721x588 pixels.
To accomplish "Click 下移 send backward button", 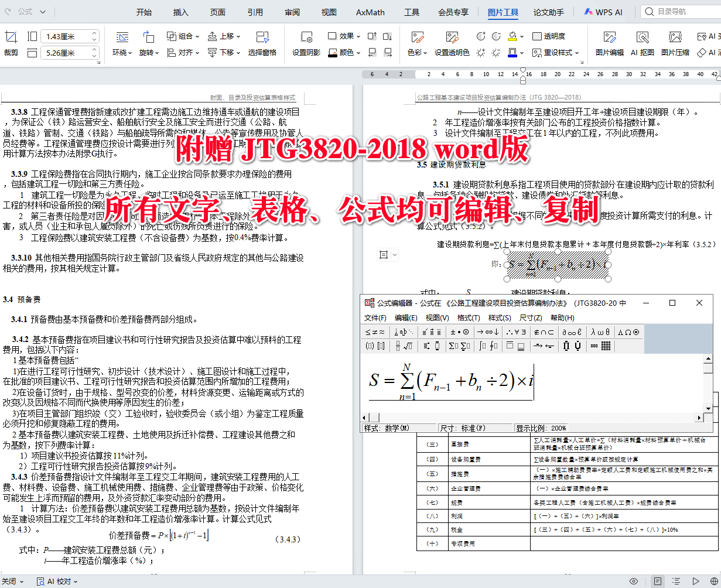I will click(x=224, y=53).
